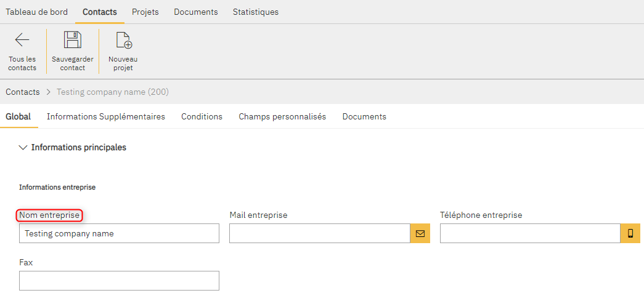Click the yellow envelope mail icon

click(420, 233)
